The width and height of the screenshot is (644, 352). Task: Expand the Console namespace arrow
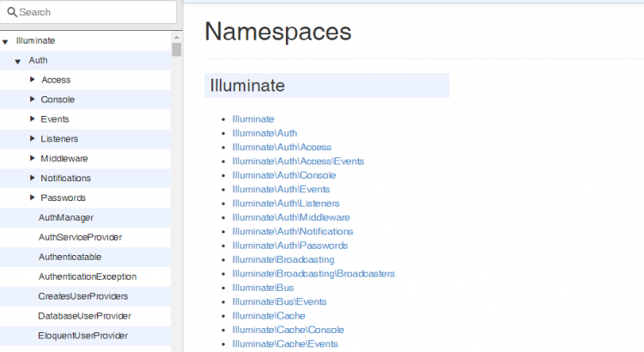tap(32, 100)
